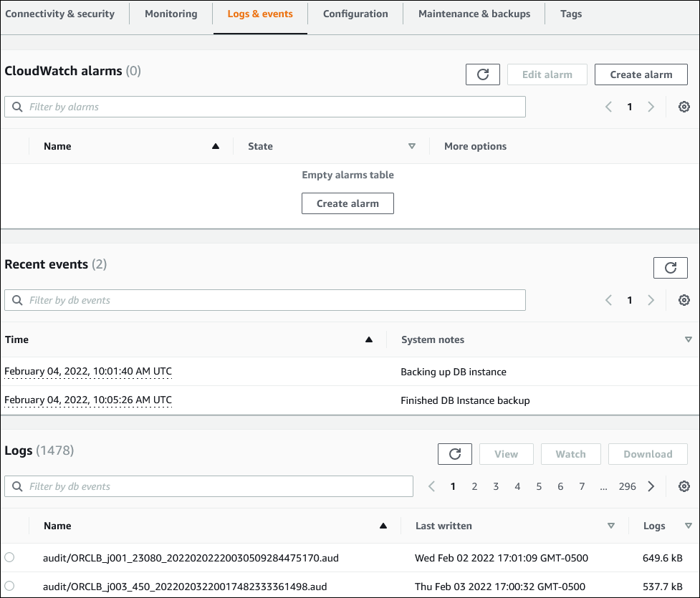
Task: Open the Last written filter dropdown
Action: point(611,525)
